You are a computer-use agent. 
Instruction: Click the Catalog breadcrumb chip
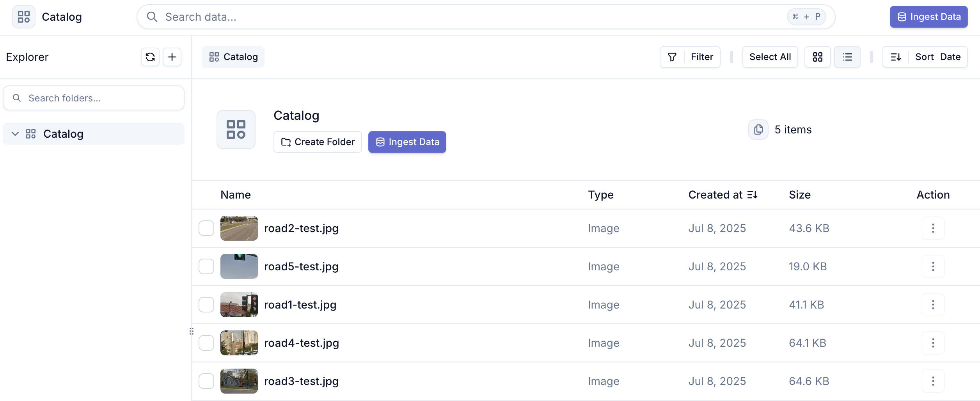click(233, 57)
